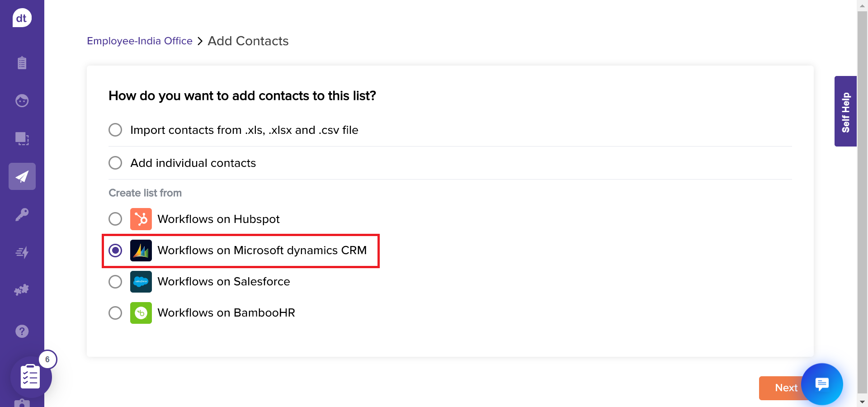Select Add individual contacts radio button
This screenshot has height=407, width=868.
[115, 163]
